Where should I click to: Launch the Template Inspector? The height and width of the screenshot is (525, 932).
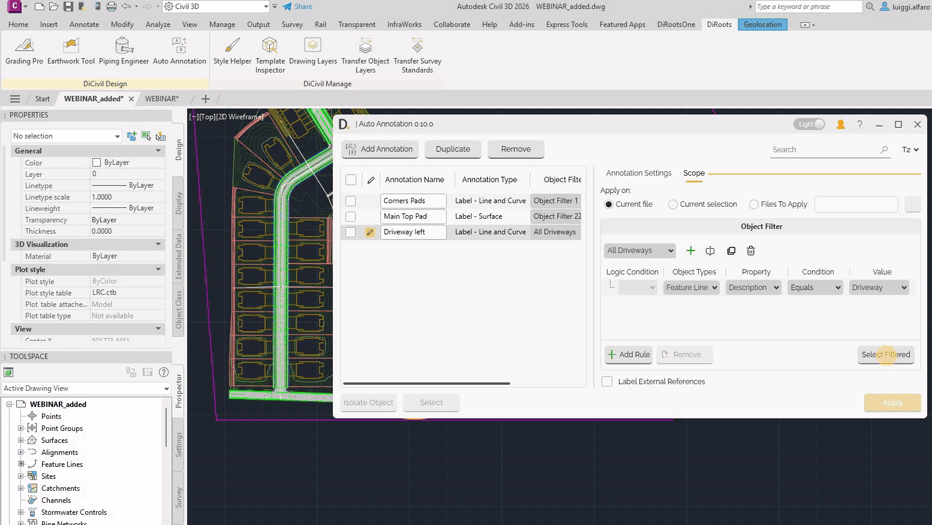tap(270, 55)
